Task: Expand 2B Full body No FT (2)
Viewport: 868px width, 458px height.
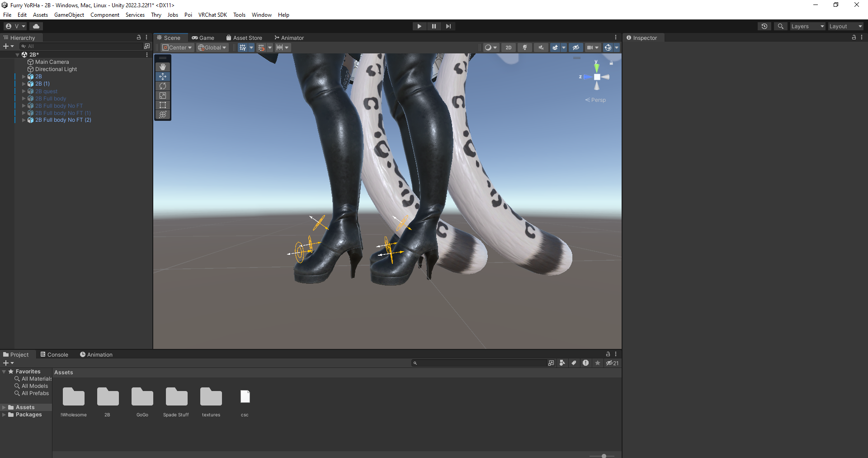Action: [24, 120]
